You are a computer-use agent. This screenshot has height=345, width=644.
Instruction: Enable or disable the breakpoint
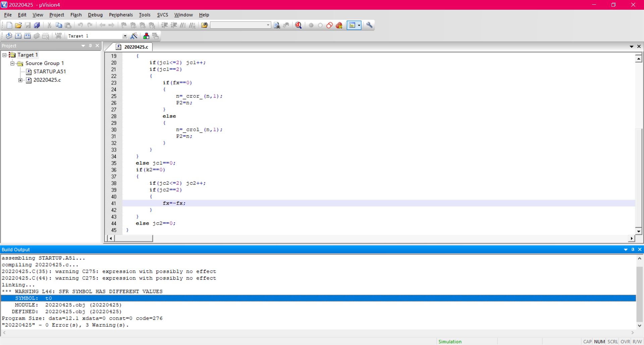pyautogui.click(x=320, y=25)
